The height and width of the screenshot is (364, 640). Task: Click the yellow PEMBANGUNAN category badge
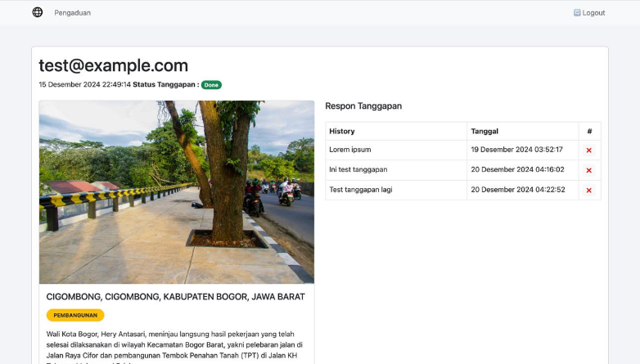pos(75,315)
